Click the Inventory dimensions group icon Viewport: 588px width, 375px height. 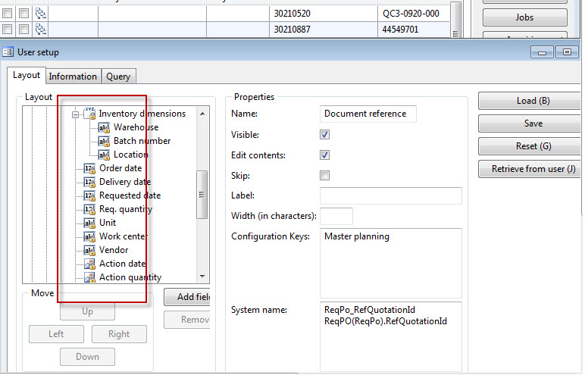(89, 113)
